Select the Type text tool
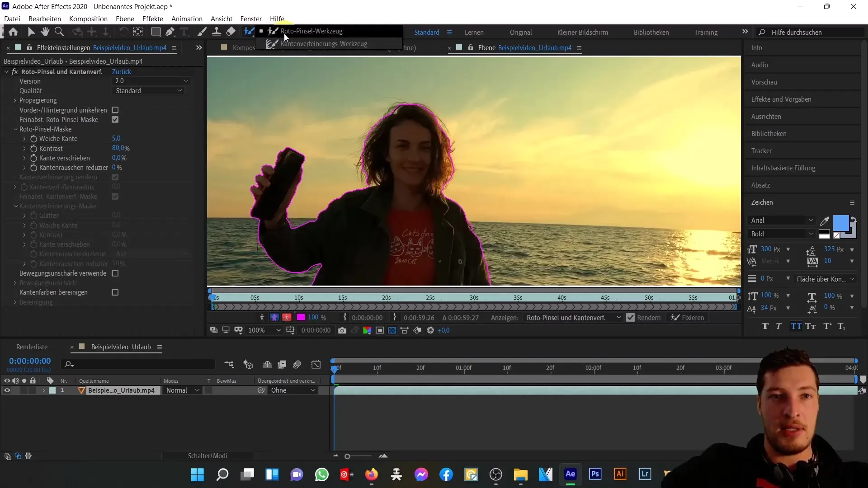Viewport: 868px width, 488px height. 184,32
